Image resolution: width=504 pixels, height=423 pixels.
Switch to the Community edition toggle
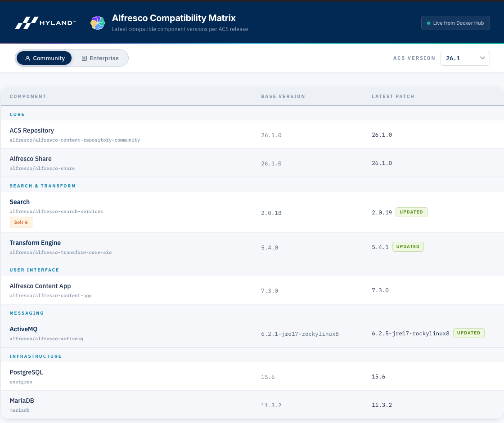(x=44, y=58)
